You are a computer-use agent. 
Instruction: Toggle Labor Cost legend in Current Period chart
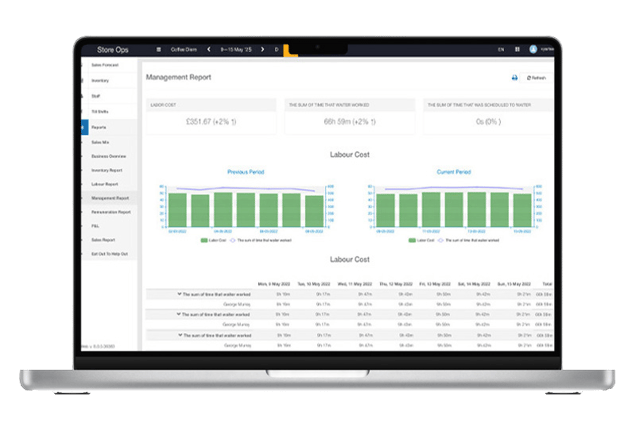[419, 241]
